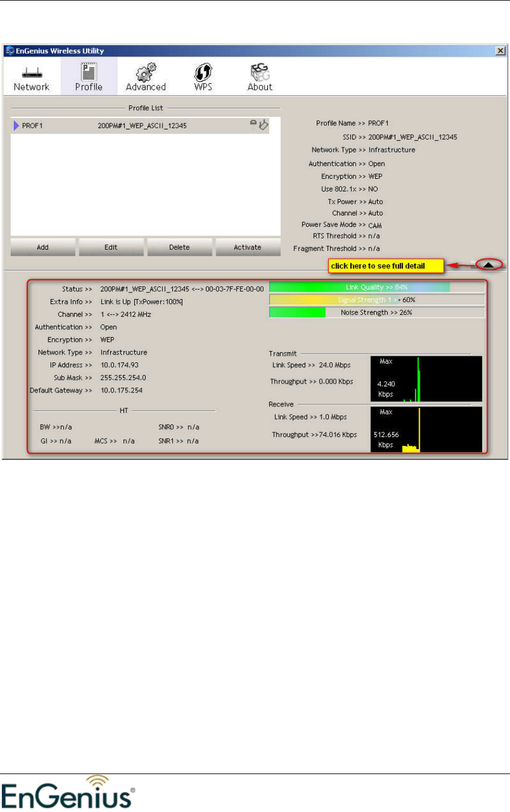Click the Network Type Infrastructure in profile details

(x=391, y=150)
